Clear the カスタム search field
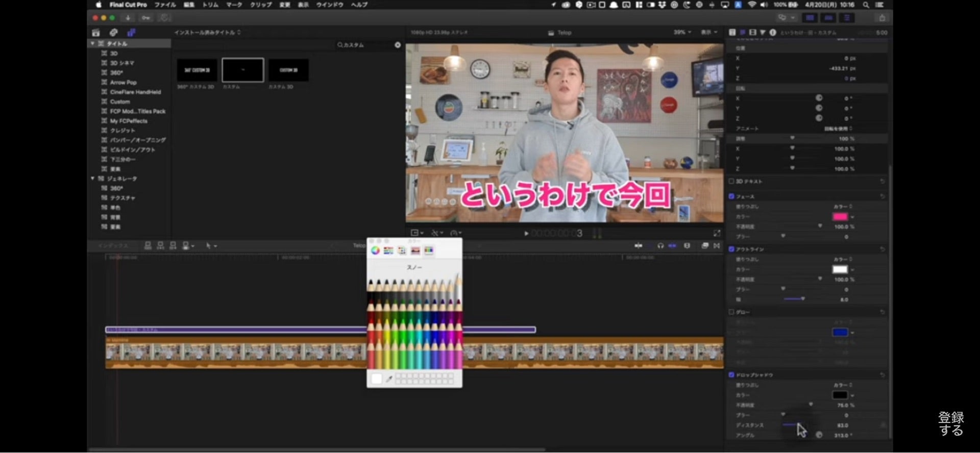 pos(398,45)
